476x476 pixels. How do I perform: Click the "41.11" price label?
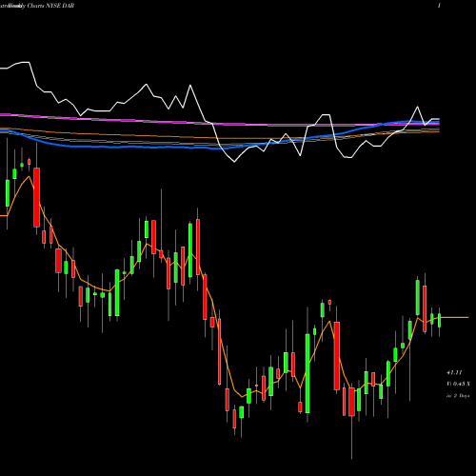coord(454,372)
